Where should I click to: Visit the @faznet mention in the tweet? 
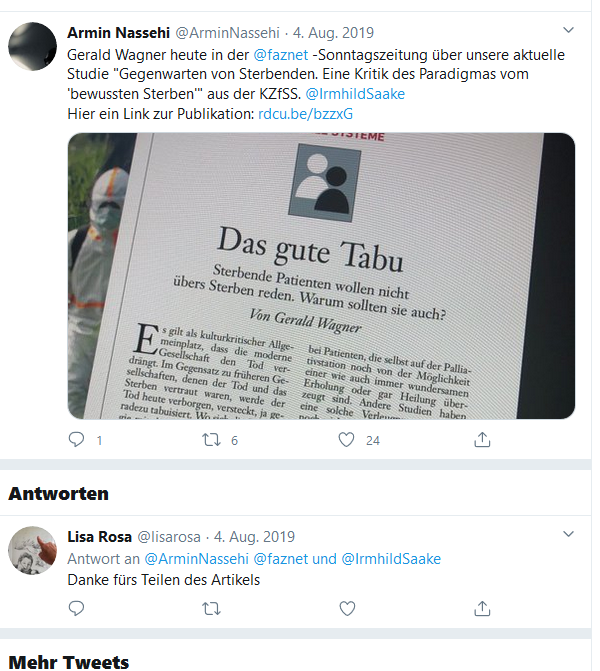pyautogui.click(x=281, y=55)
